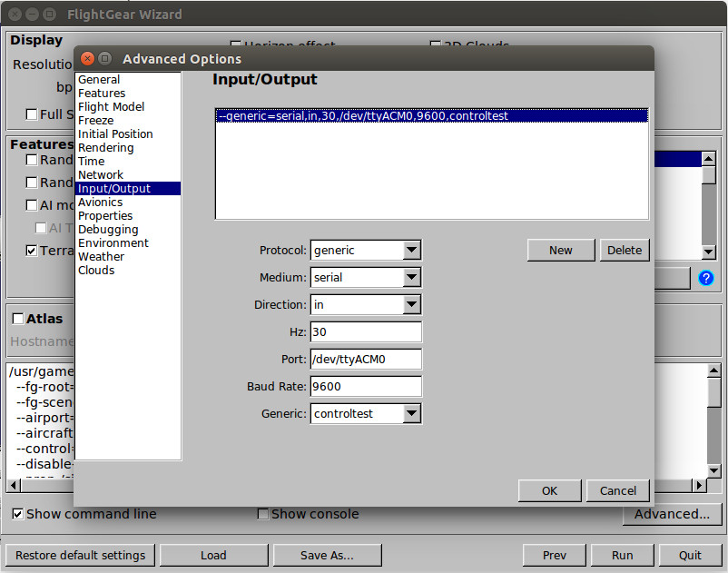This screenshot has height=573, width=728.
Task: Select Features in the options list
Action: pos(102,93)
